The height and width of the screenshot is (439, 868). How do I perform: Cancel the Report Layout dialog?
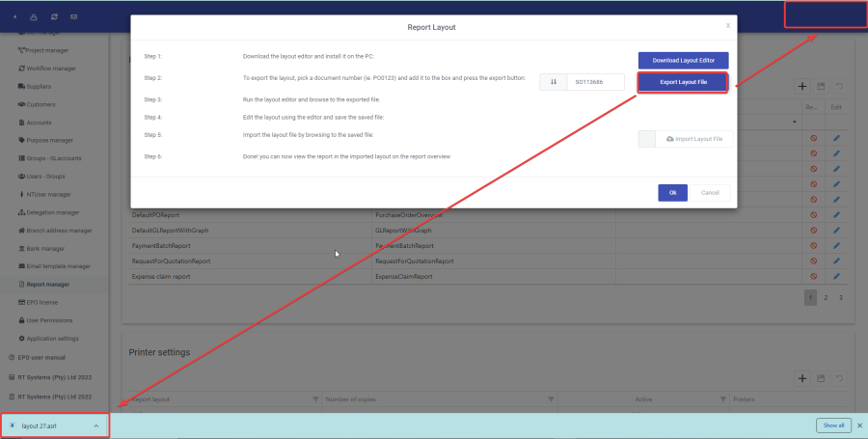coord(710,193)
